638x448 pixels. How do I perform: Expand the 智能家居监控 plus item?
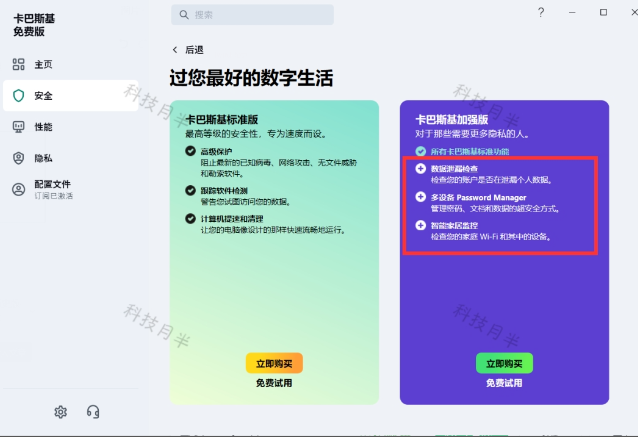(420, 226)
